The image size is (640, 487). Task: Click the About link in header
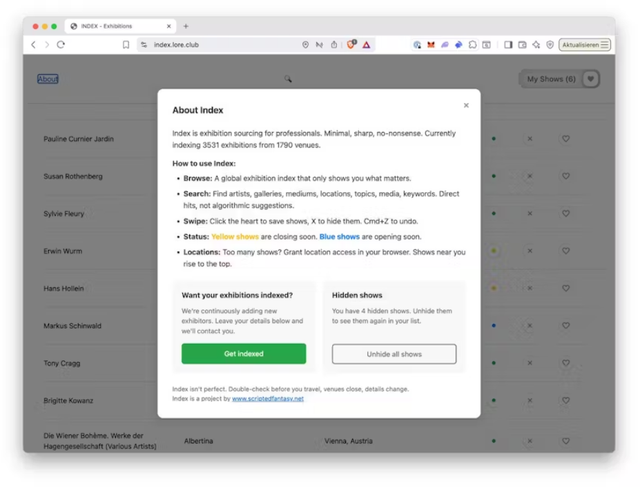point(48,79)
